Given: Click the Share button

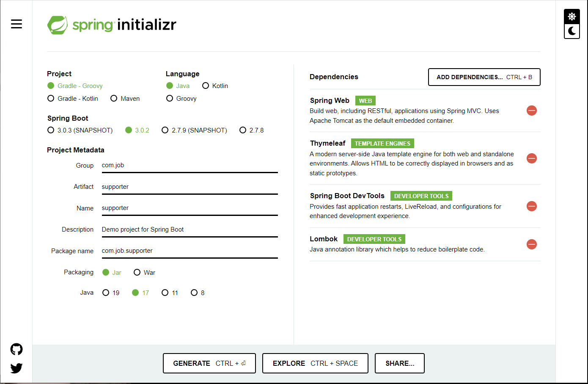Looking at the screenshot, I should (400, 363).
